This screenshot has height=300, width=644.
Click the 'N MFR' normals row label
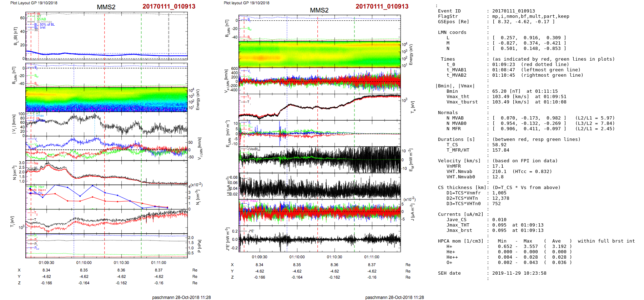click(x=454, y=129)
